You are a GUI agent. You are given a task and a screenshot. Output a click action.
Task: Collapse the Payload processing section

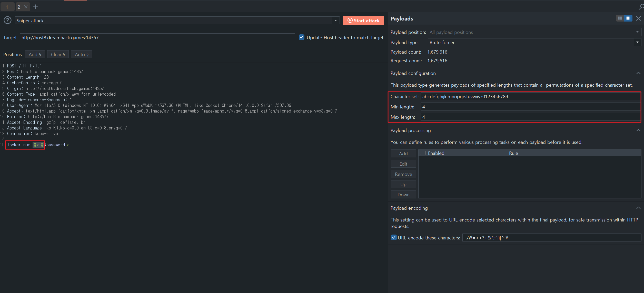coord(638,130)
